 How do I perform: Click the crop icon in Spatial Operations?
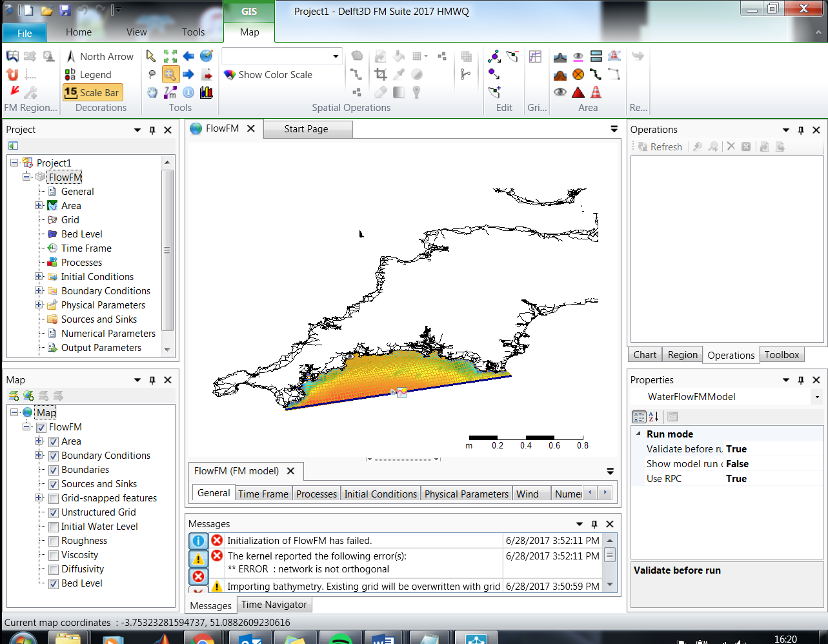click(381, 74)
